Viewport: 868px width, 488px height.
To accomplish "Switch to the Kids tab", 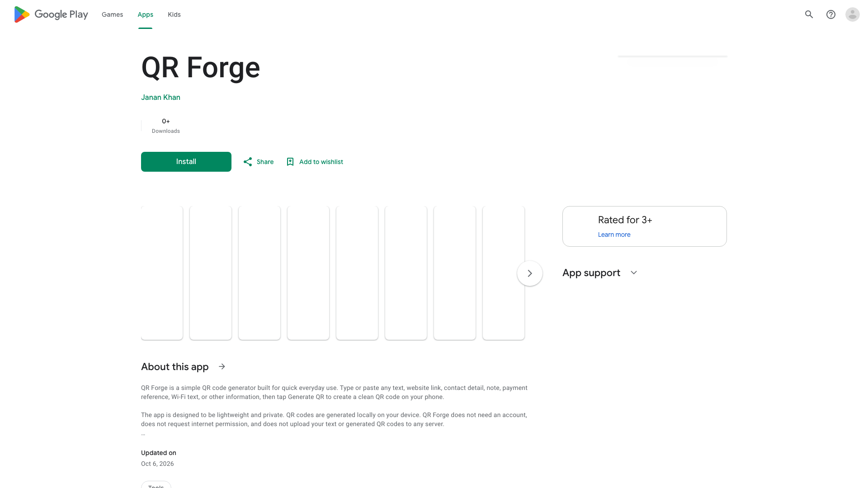I will [x=174, y=14].
